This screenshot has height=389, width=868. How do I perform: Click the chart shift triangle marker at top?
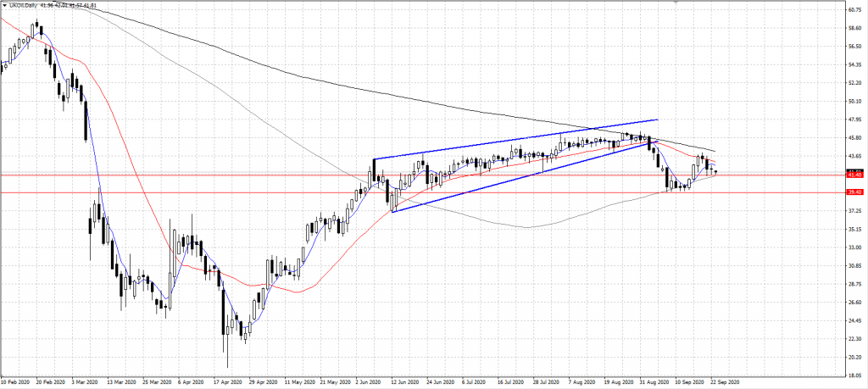coord(675,3)
